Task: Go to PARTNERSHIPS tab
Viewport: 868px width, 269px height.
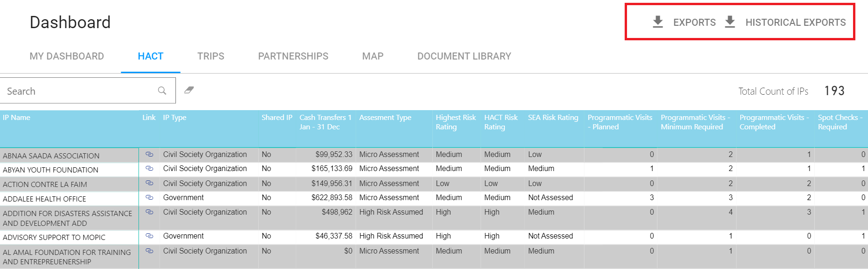Action: [x=293, y=56]
